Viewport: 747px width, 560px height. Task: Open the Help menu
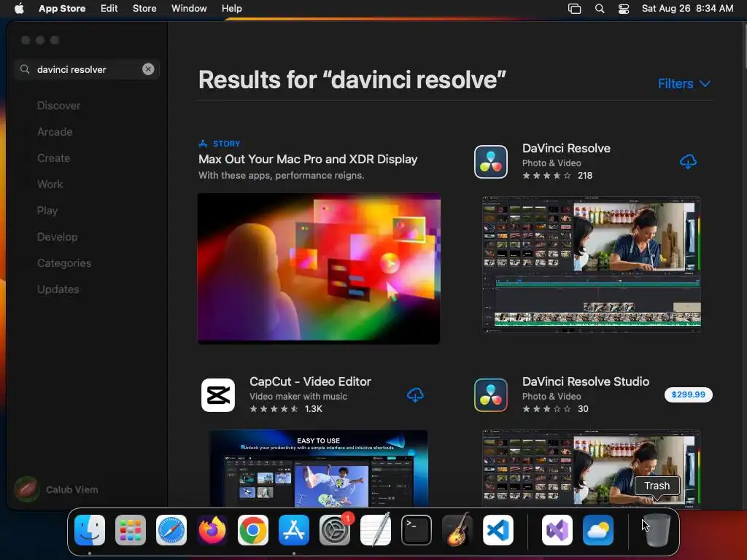[231, 8]
